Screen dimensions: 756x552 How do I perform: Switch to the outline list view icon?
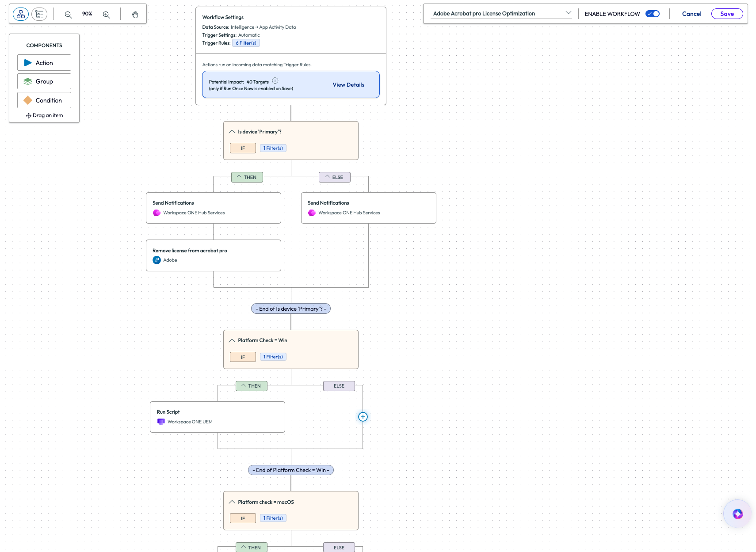(39, 14)
